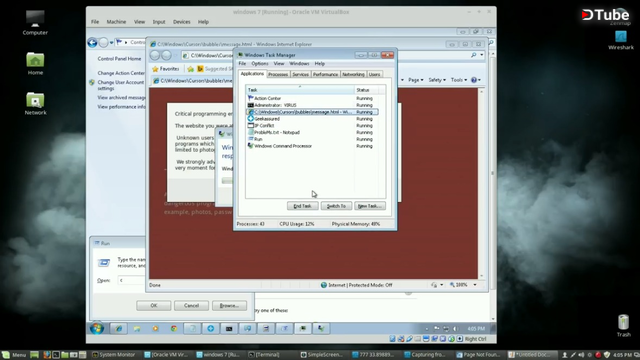Click OK in the Run dialog

pyautogui.click(x=153, y=305)
